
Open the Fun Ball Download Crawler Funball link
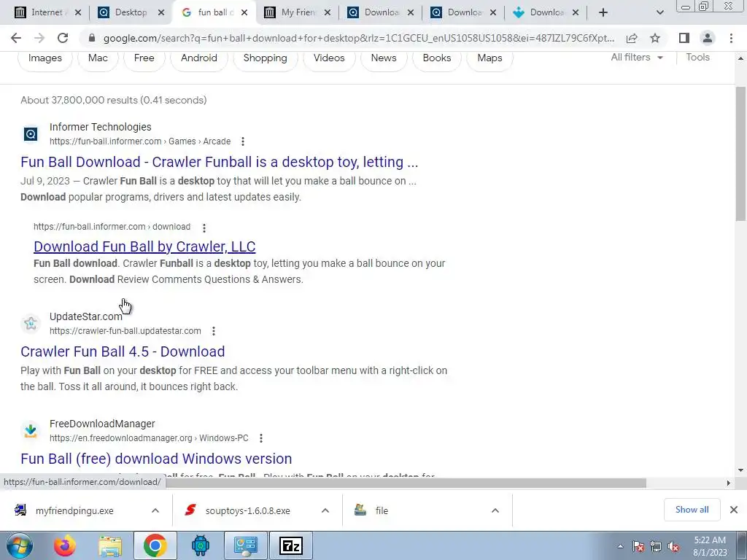click(x=219, y=162)
